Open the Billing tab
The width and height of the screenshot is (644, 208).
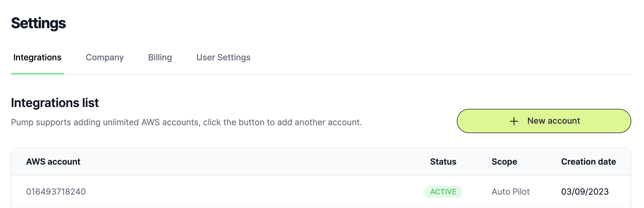160,57
